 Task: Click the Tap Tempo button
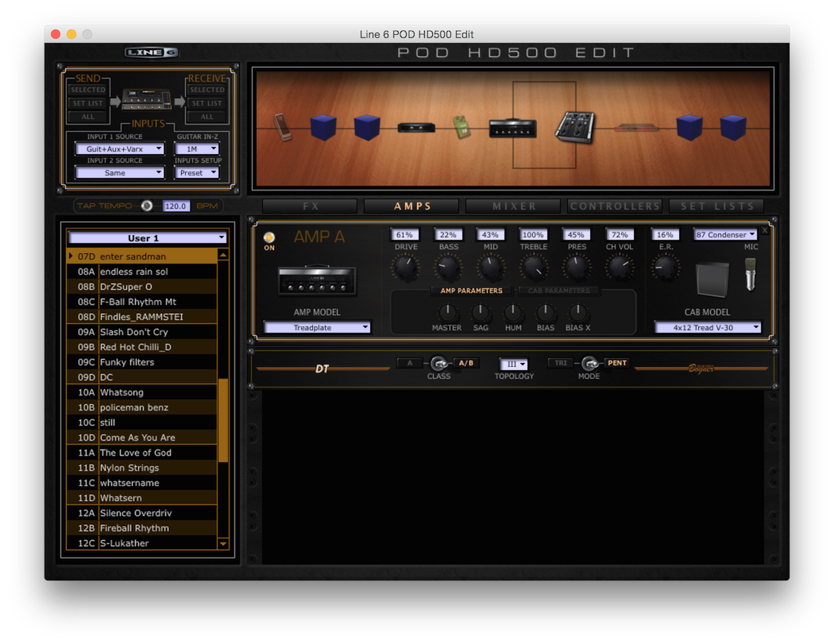pos(147,206)
